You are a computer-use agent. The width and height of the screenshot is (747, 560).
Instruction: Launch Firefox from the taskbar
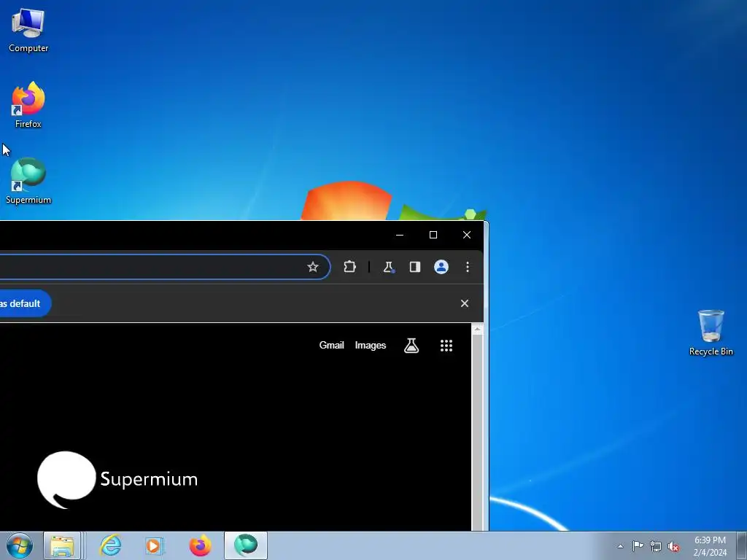200,545
